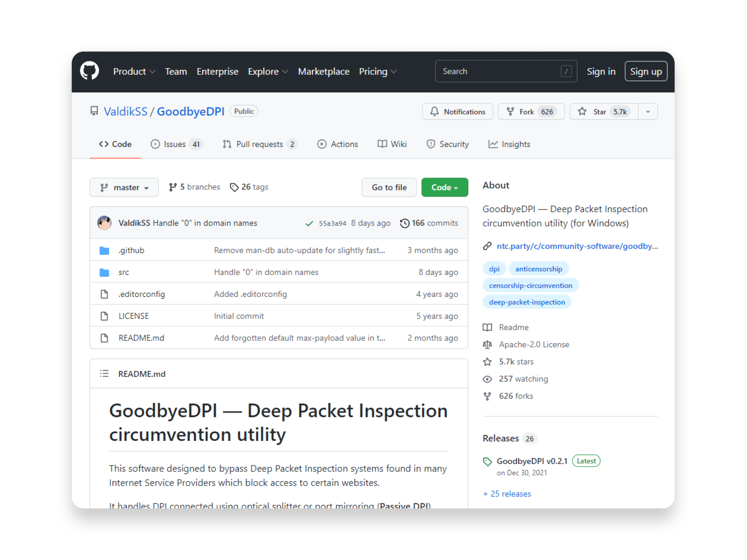The height and width of the screenshot is (560, 747).
Task: Click the censorship-circumvention topic tag
Action: (530, 285)
